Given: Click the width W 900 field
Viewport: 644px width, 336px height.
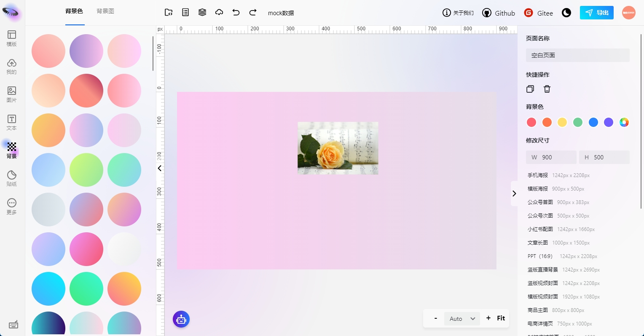Looking at the screenshot, I should click(x=551, y=157).
